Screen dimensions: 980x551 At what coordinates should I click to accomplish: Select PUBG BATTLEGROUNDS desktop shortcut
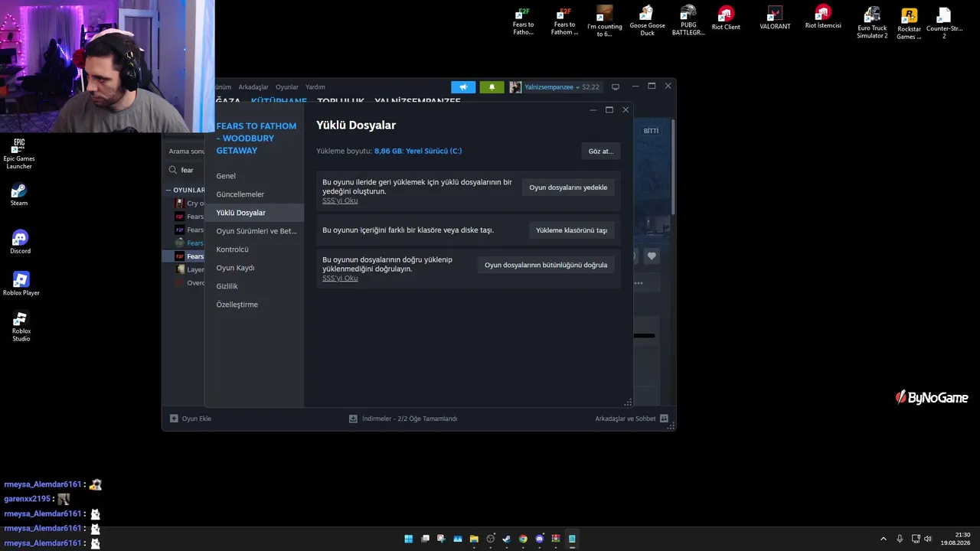coord(688,21)
